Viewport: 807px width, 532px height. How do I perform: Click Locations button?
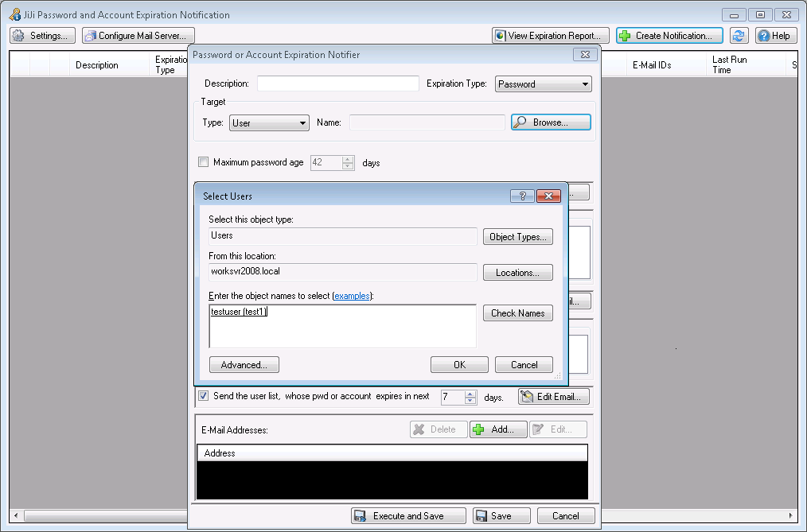[x=518, y=273]
